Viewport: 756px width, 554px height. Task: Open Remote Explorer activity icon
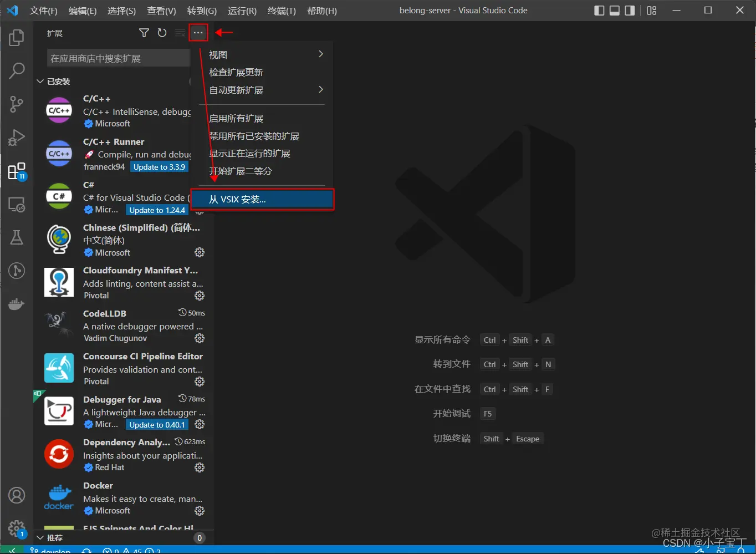tap(17, 205)
